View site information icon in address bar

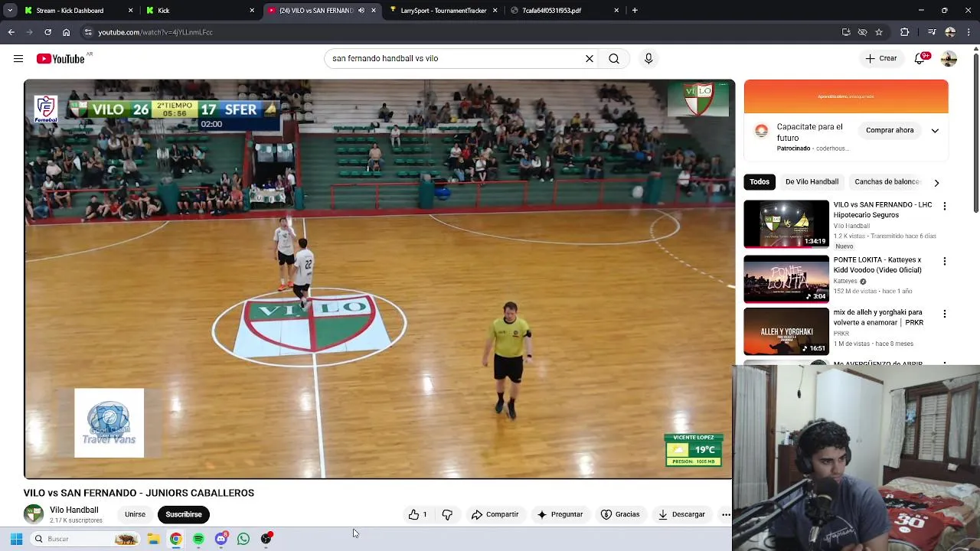pos(88,32)
